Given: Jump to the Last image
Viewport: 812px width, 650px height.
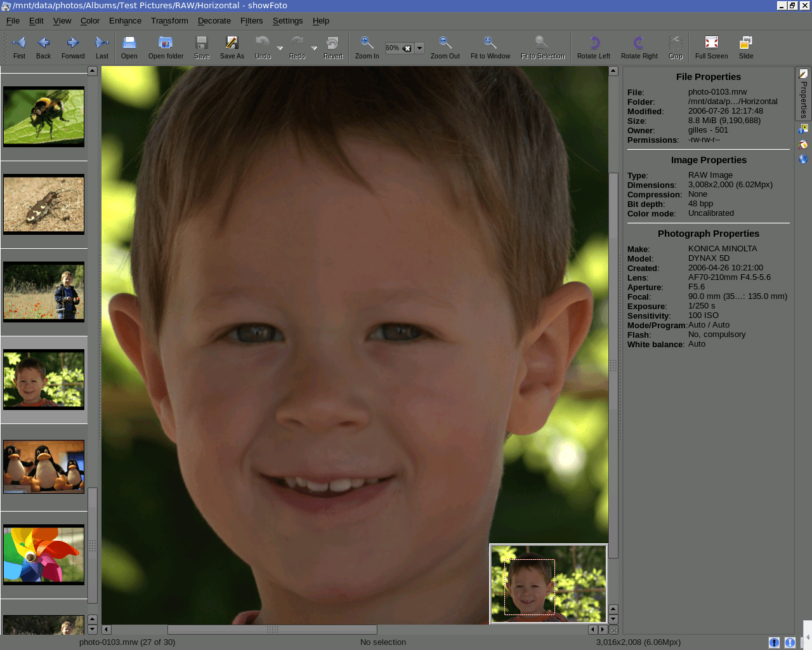Looking at the screenshot, I should pyautogui.click(x=101, y=43).
